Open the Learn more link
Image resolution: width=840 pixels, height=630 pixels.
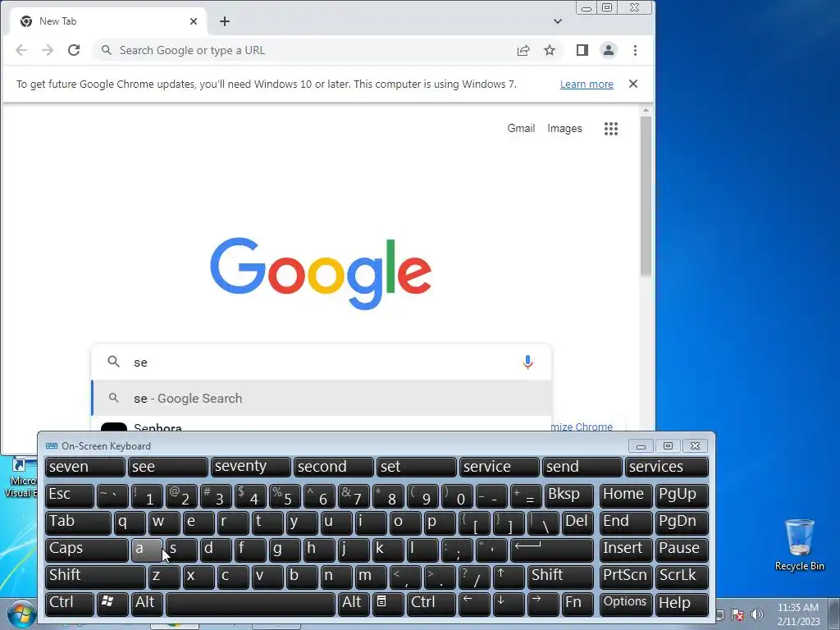pyautogui.click(x=587, y=84)
